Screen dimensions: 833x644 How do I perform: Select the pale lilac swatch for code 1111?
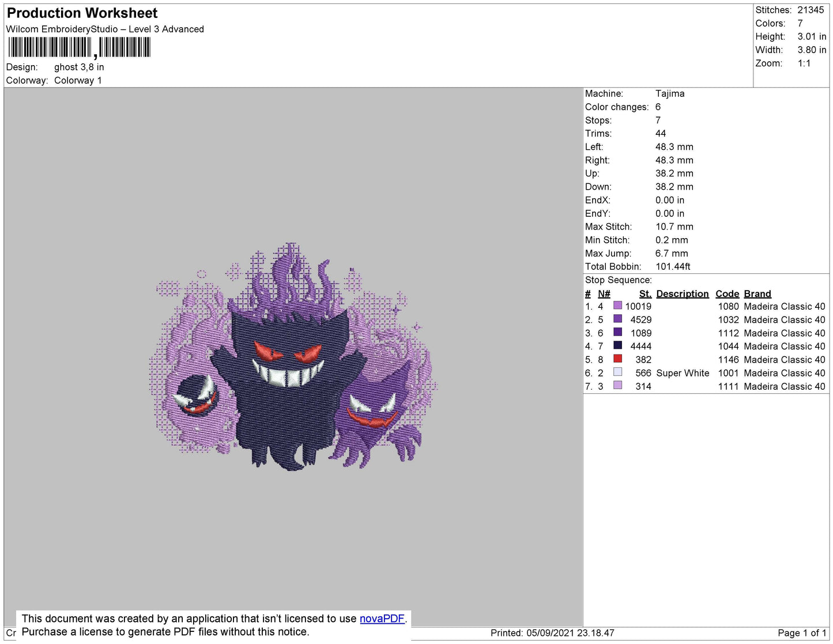[618, 385]
